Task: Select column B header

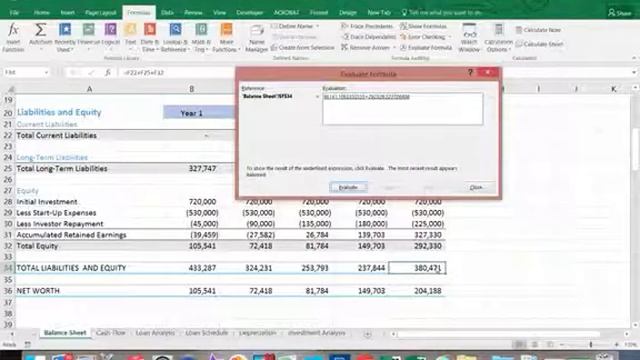Action: tap(191, 89)
